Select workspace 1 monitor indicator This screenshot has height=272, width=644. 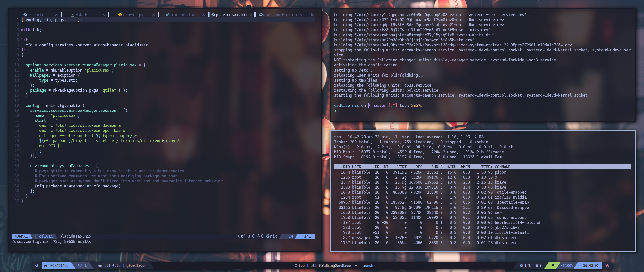83,266
